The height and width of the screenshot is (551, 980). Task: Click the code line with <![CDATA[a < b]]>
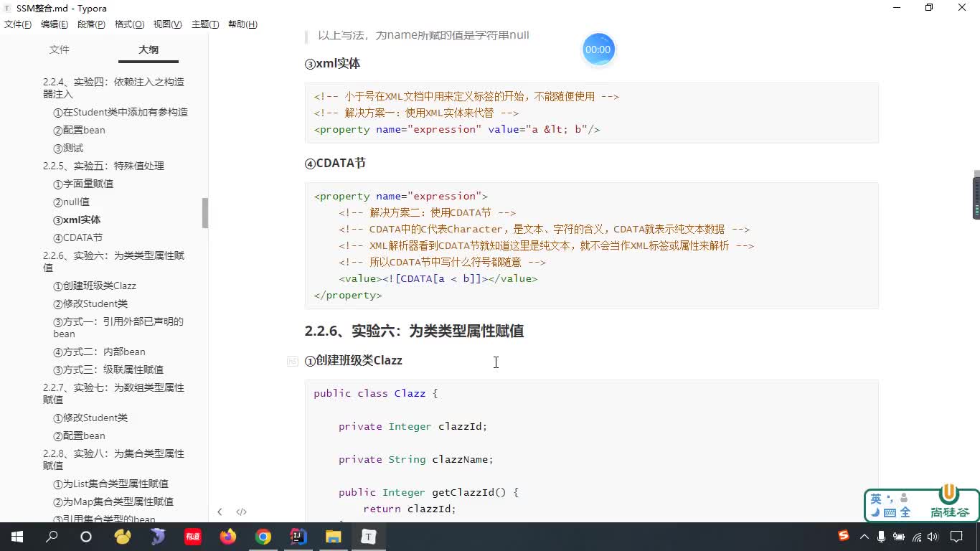click(x=438, y=278)
